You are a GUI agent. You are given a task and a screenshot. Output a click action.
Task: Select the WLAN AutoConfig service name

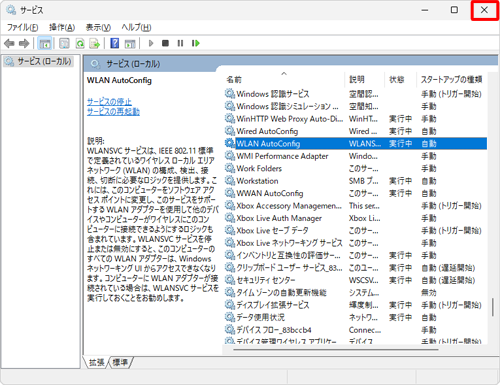pyautogui.click(x=268, y=144)
